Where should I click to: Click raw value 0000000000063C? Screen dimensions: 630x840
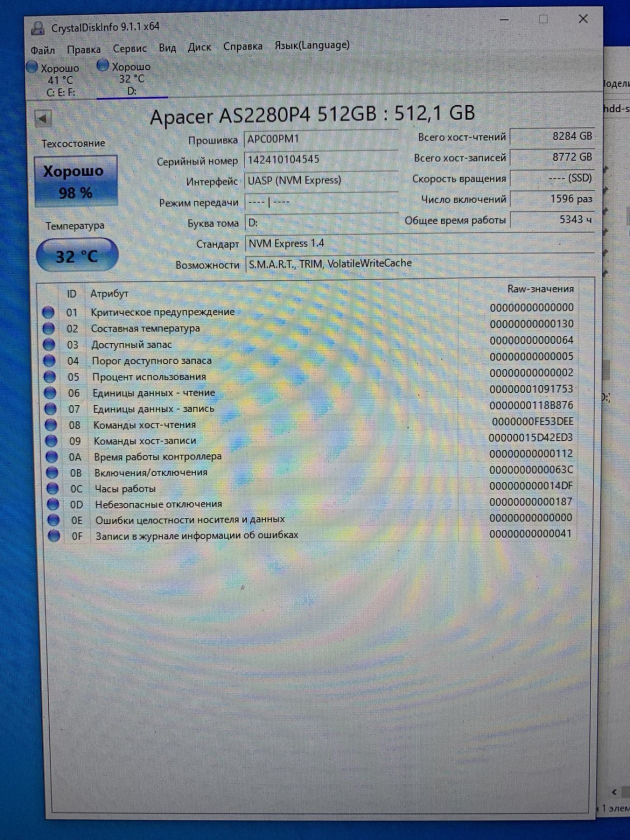(x=531, y=469)
